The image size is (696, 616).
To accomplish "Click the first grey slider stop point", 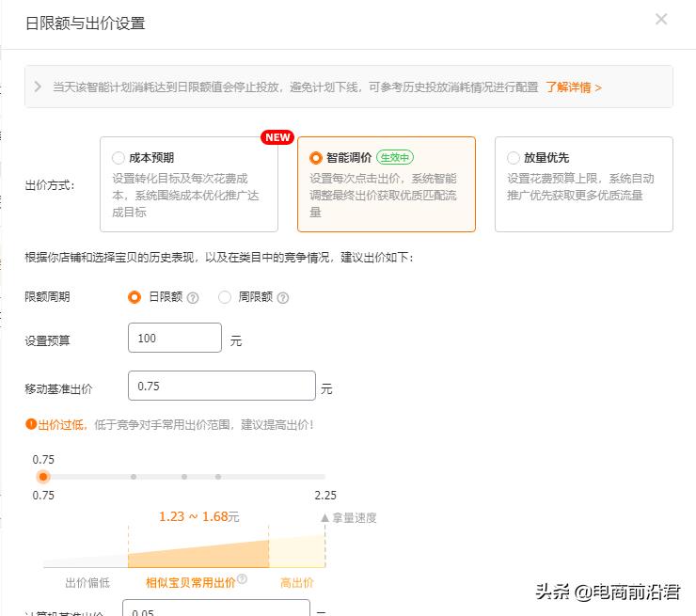I will (x=134, y=477).
